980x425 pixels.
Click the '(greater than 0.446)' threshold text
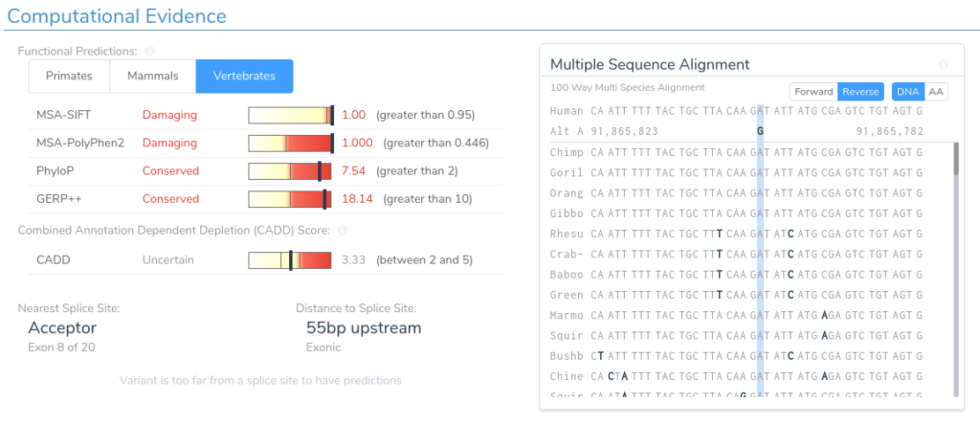435,144
